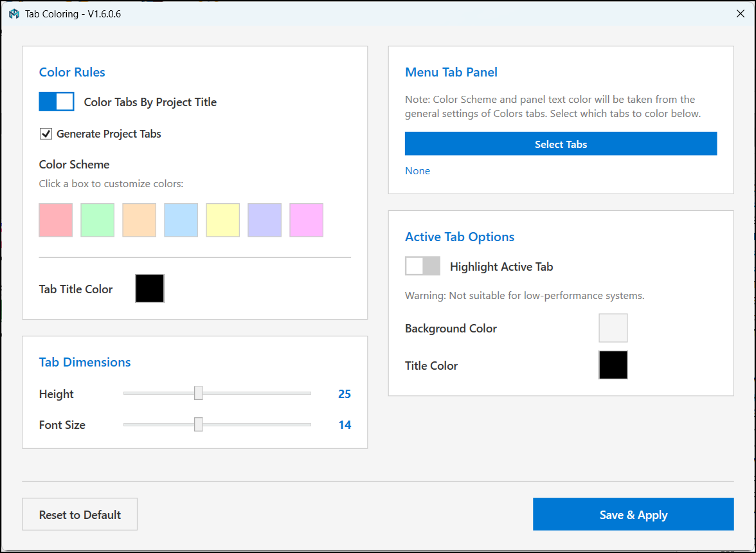Customize the green color scheme box
756x553 pixels.
click(98, 221)
